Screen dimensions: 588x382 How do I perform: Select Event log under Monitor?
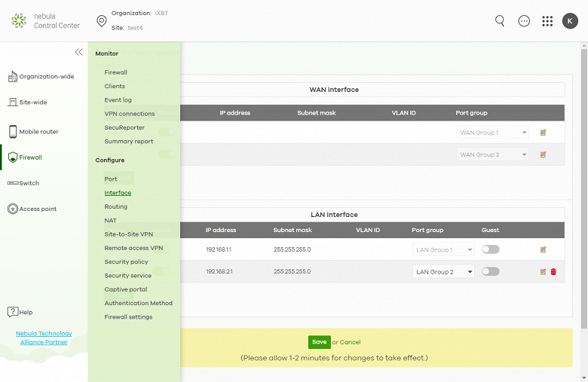click(x=118, y=100)
